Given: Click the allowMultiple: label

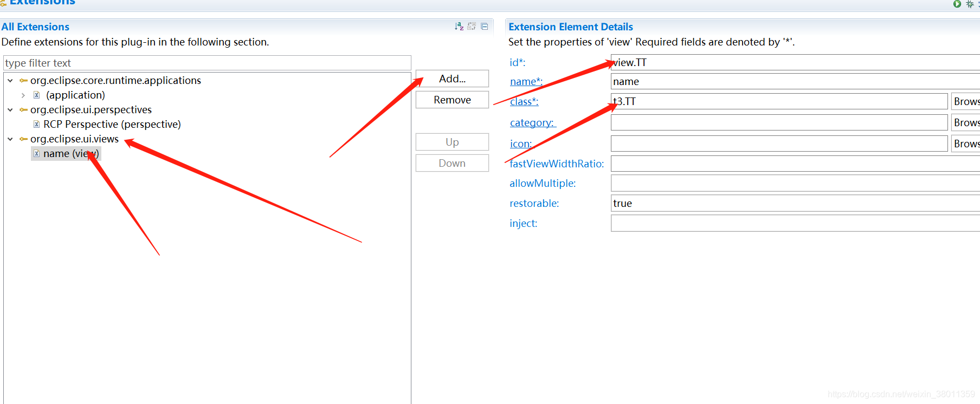Looking at the screenshot, I should click(x=543, y=183).
